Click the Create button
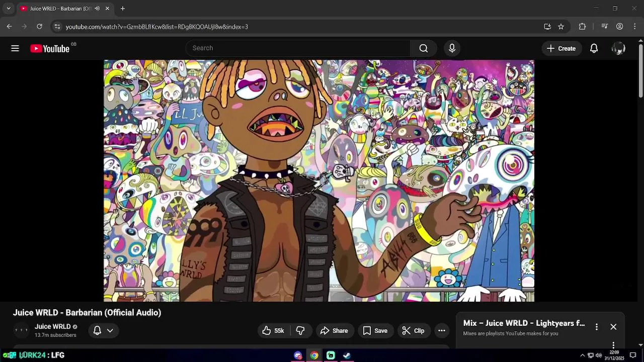Viewport: 644px width, 362px height. click(x=561, y=48)
